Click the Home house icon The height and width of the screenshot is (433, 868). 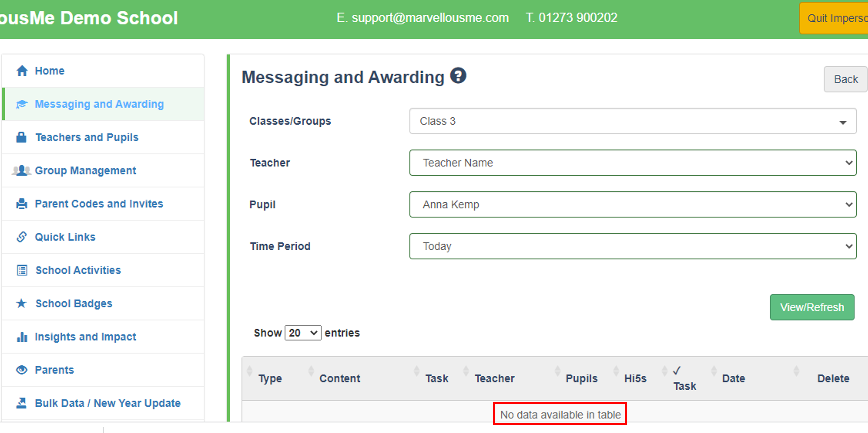click(22, 71)
